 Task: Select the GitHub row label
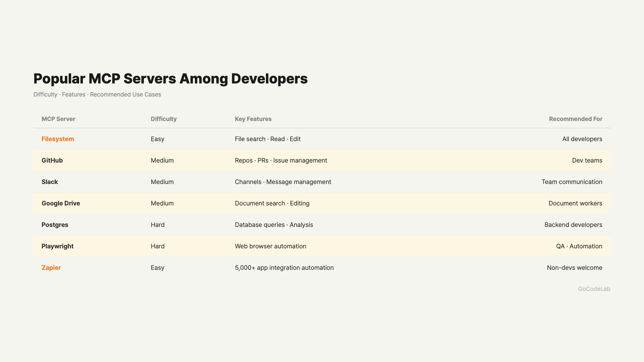(x=52, y=160)
